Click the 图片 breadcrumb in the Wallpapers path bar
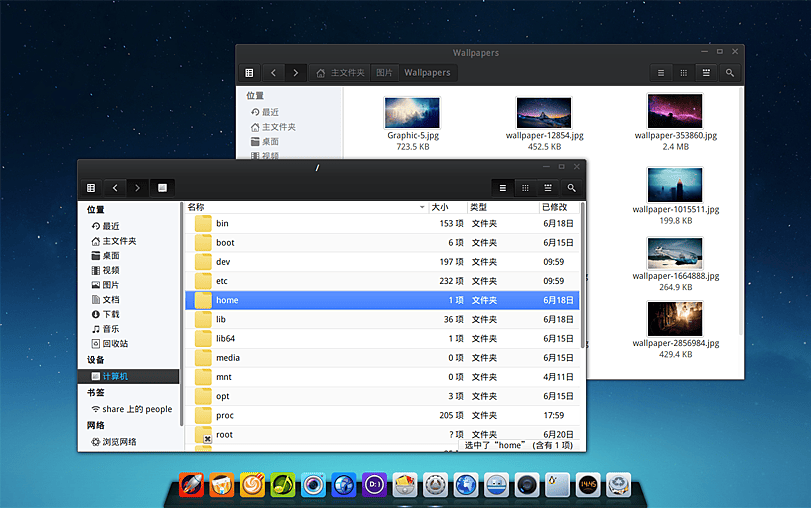This screenshot has width=811, height=508. [384, 73]
